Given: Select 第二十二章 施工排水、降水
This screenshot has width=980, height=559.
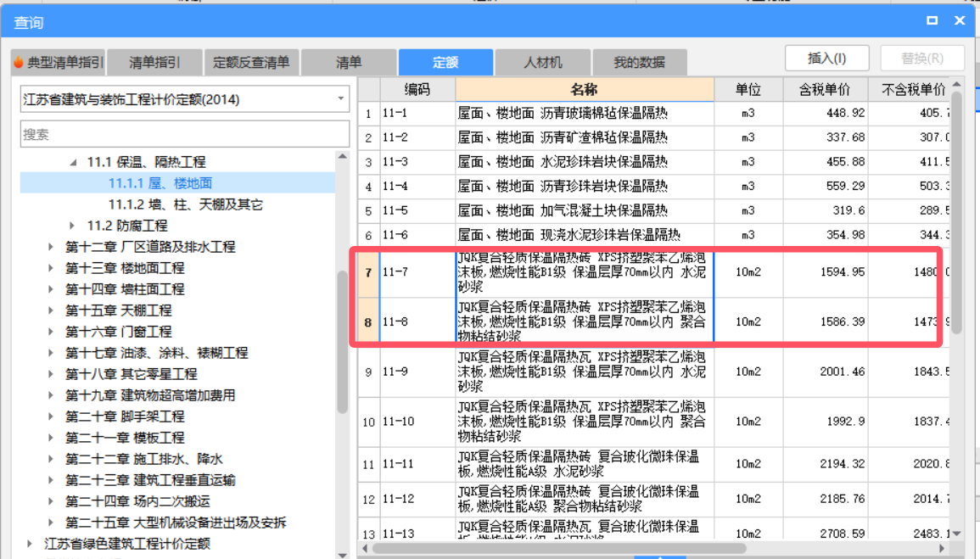Looking at the screenshot, I should point(144,459).
